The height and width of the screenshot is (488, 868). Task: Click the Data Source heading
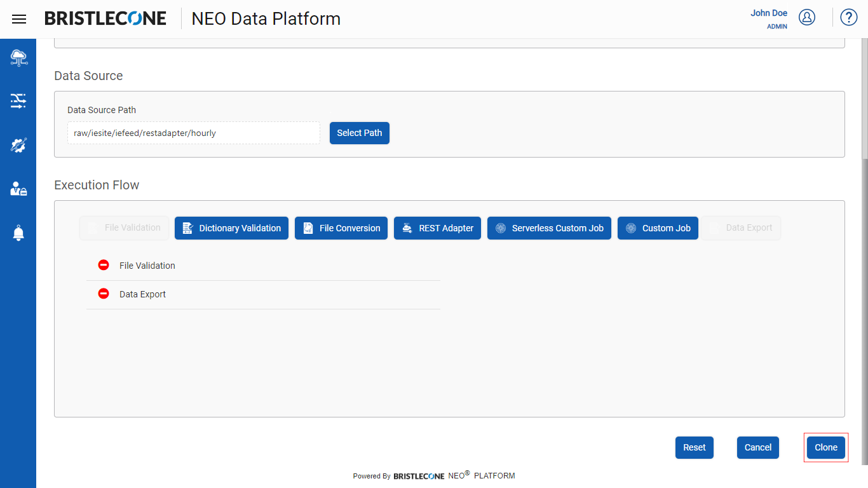click(88, 76)
